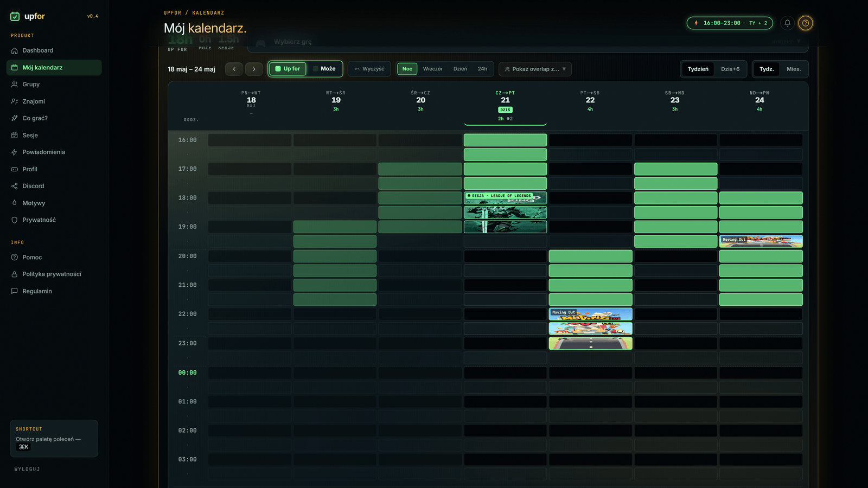
Task: Open notifications with the bell icon
Action: click(788, 23)
